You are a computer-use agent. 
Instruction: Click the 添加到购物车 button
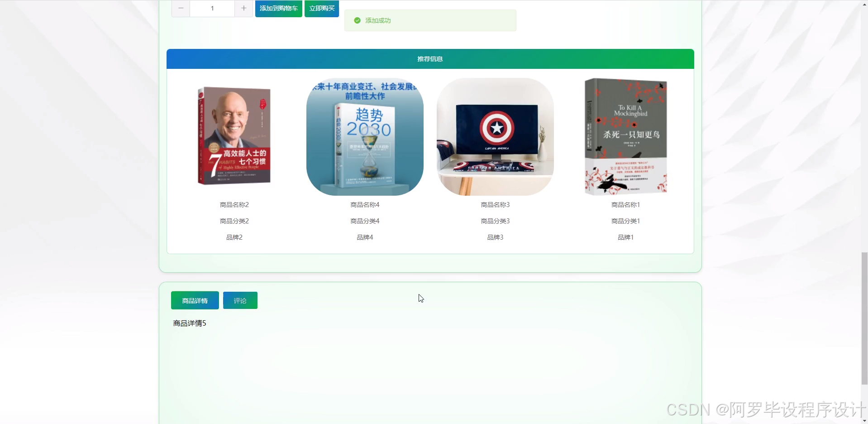tap(279, 9)
